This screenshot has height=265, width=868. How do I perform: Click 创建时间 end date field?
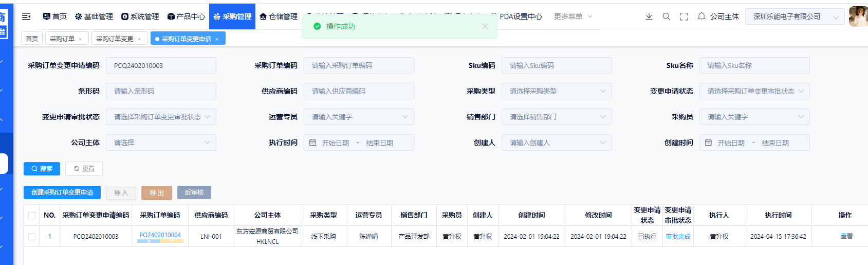tap(775, 143)
